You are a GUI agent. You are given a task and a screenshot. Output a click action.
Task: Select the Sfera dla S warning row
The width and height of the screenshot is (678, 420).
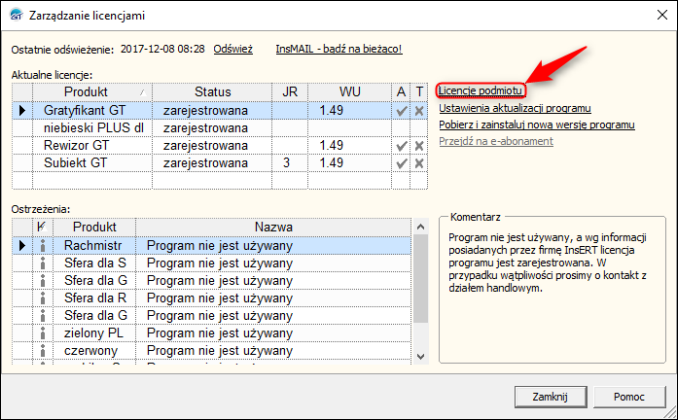pos(212,263)
